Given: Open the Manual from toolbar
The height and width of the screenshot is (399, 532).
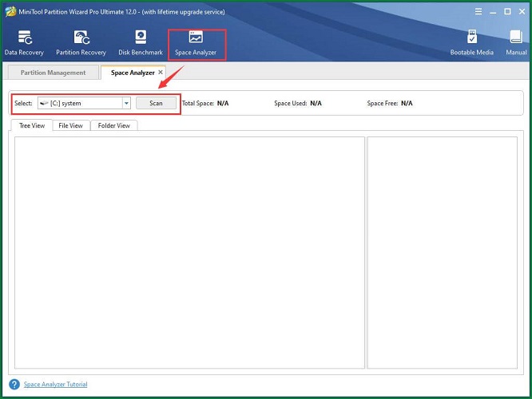Looking at the screenshot, I should (516, 43).
